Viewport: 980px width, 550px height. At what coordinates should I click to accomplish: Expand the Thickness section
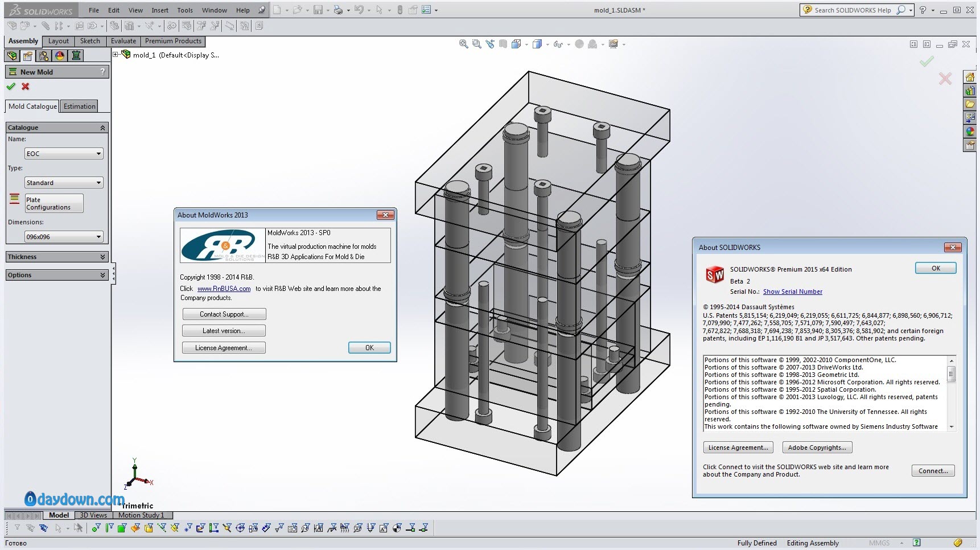(102, 257)
